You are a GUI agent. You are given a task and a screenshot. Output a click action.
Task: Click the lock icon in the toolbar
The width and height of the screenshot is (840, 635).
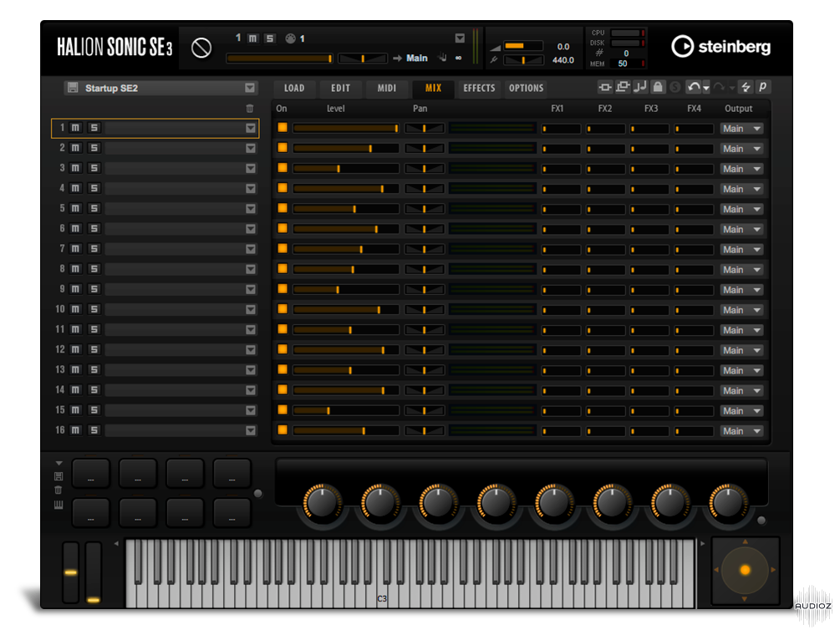(658, 88)
